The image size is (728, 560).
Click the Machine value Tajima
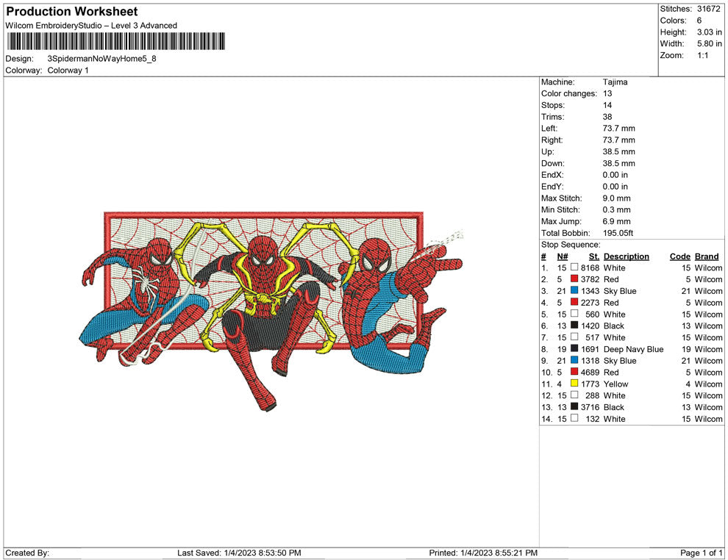tap(615, 82)
